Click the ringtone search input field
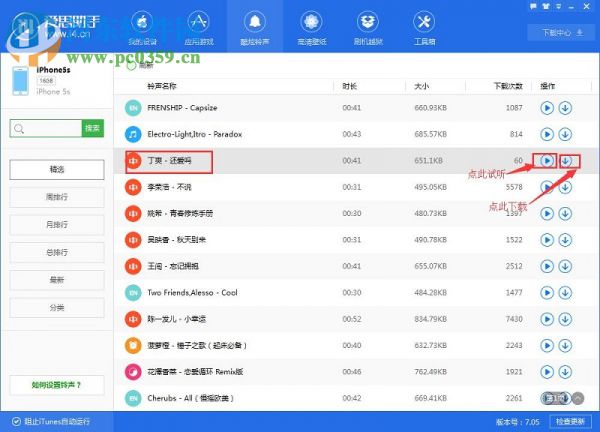600x432 pixels. click(46, 129)
